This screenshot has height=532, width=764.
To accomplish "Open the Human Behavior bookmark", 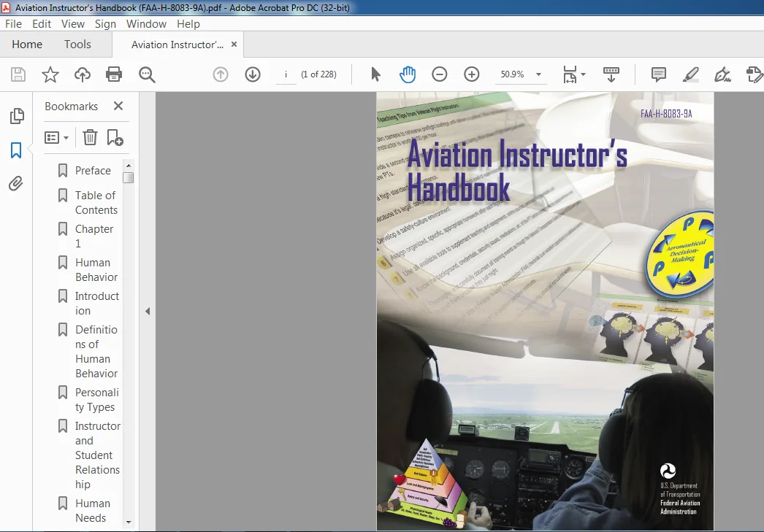I will pos(96,270).
